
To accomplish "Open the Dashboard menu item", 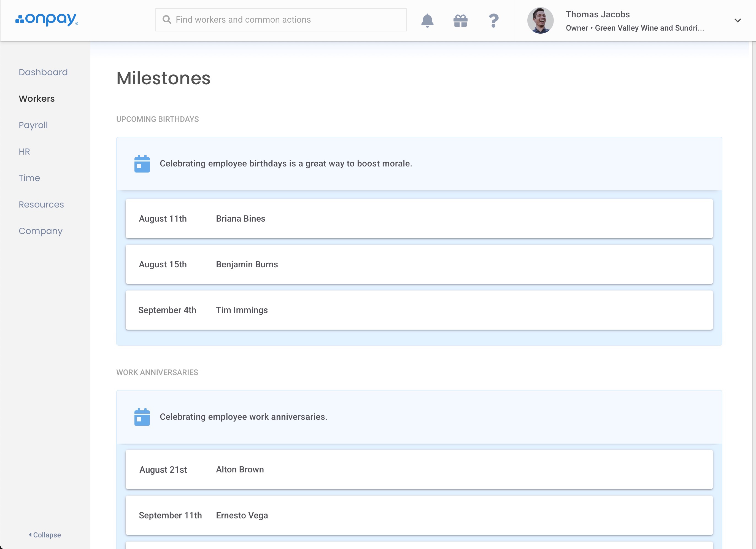I will click(x=43, y=72).
